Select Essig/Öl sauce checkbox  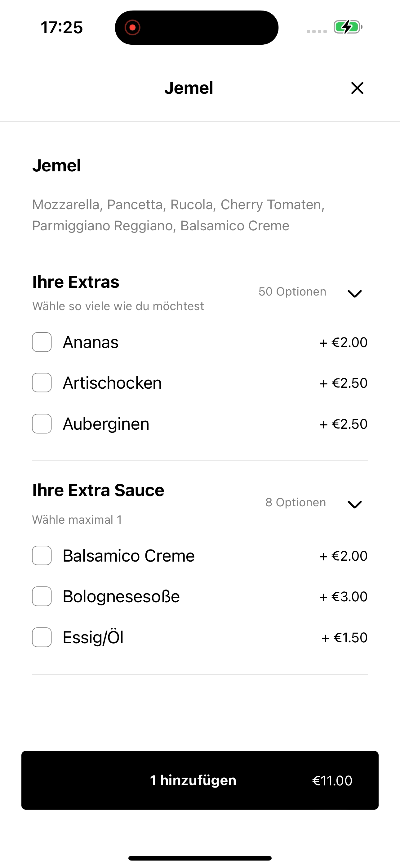[42, 637]
